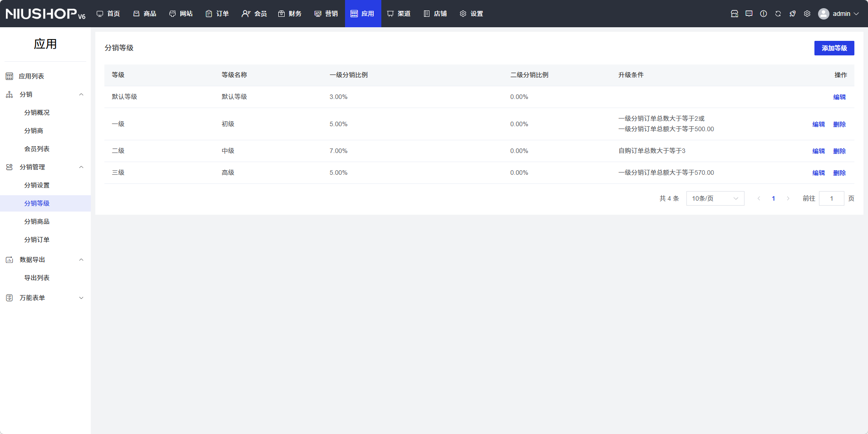This screenshot has height=434, width=868.
Task: Open the message chat bubble icon
Action: coord(749,14)
